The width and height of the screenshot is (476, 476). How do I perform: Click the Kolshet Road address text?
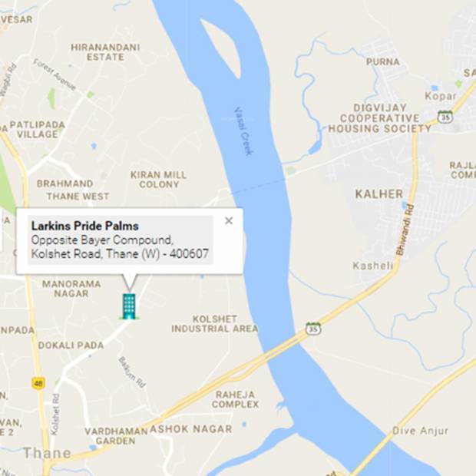(120, 254)
